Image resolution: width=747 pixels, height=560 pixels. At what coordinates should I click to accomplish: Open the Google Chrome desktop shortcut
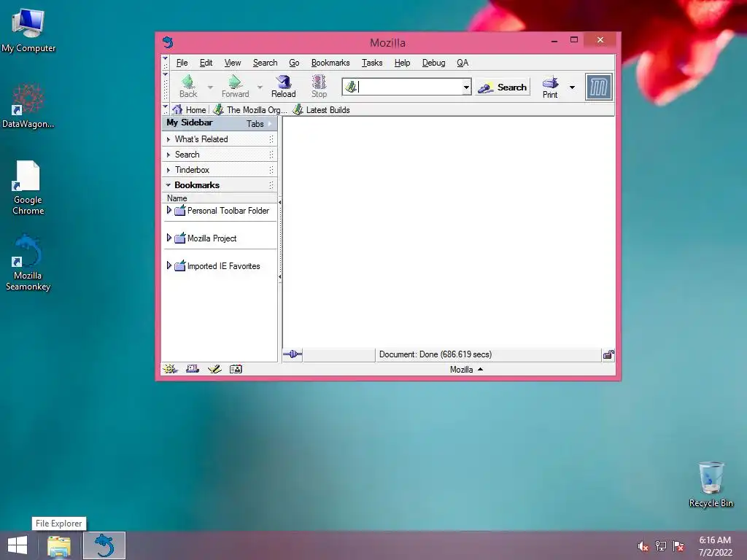(28, 187)
